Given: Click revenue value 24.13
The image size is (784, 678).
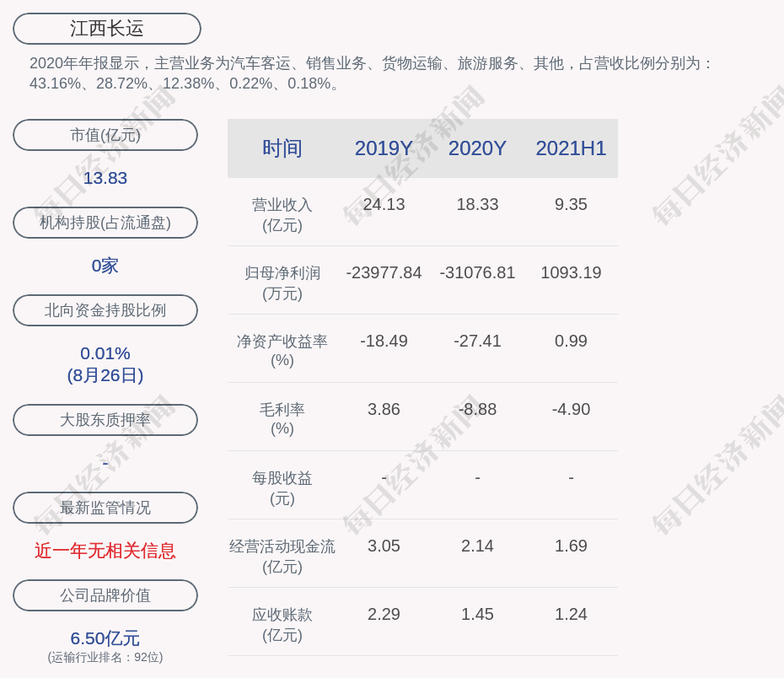Looking at the screenshot, I should pos(384,205).
